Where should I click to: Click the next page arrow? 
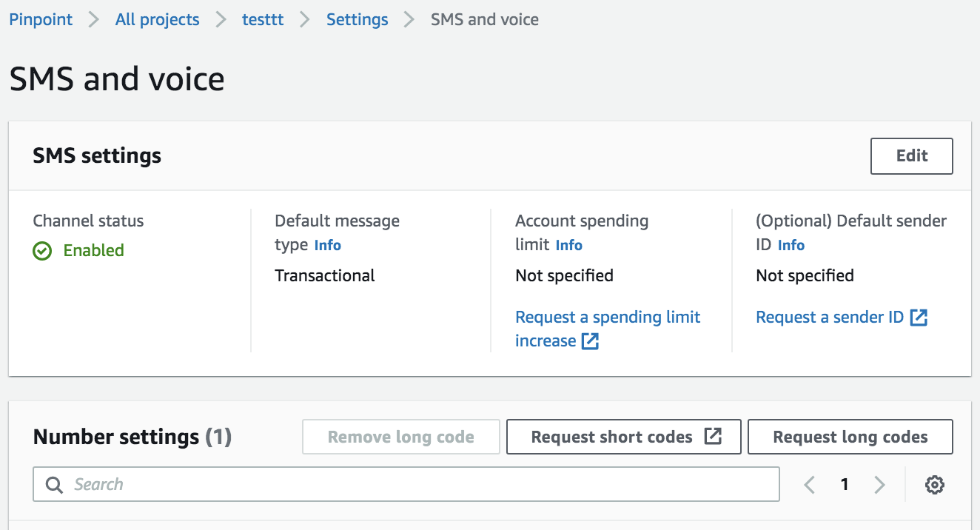point(879,485)
